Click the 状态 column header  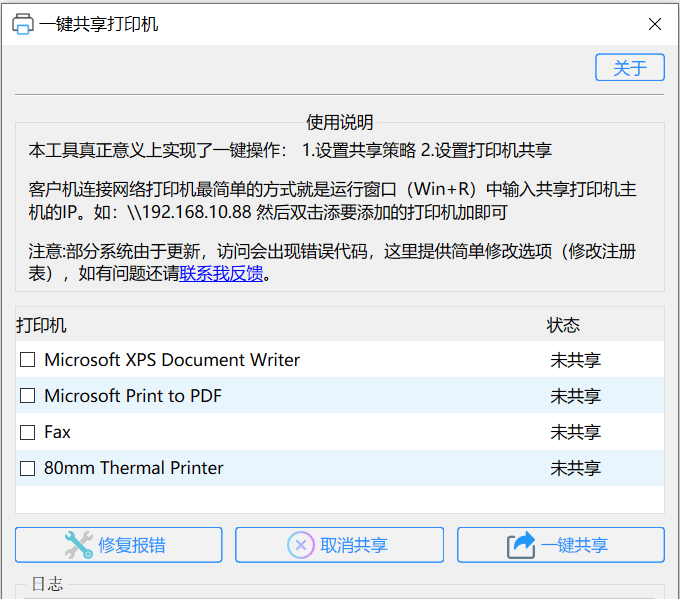tap(563, 325)
